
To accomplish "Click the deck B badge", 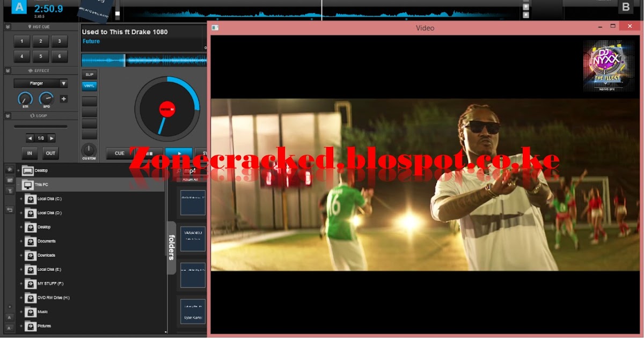I will [x=625, y=7].
